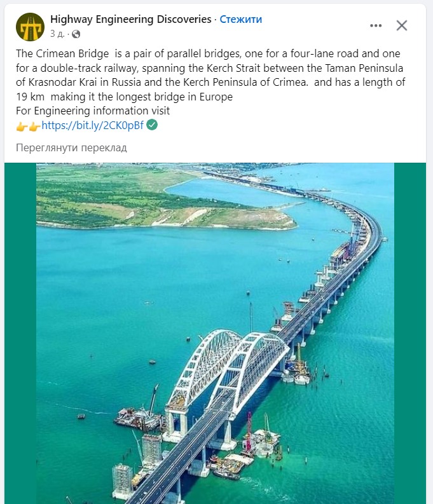This screenshot has height=504, width=433.
Task: Click the Highway Engineering Discoveries page name
Action: click(130, 19)
